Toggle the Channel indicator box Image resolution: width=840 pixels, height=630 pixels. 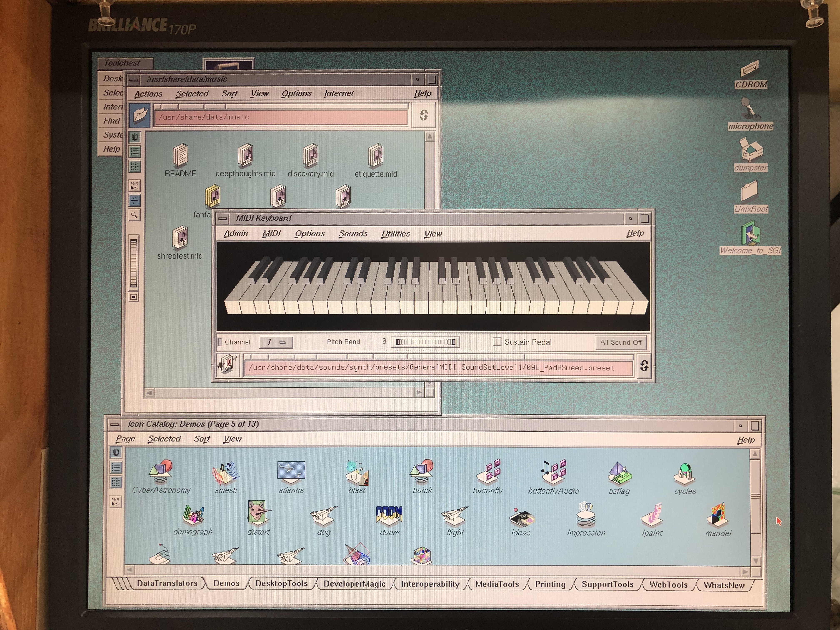pyautogui.click(x=220, y=342)
